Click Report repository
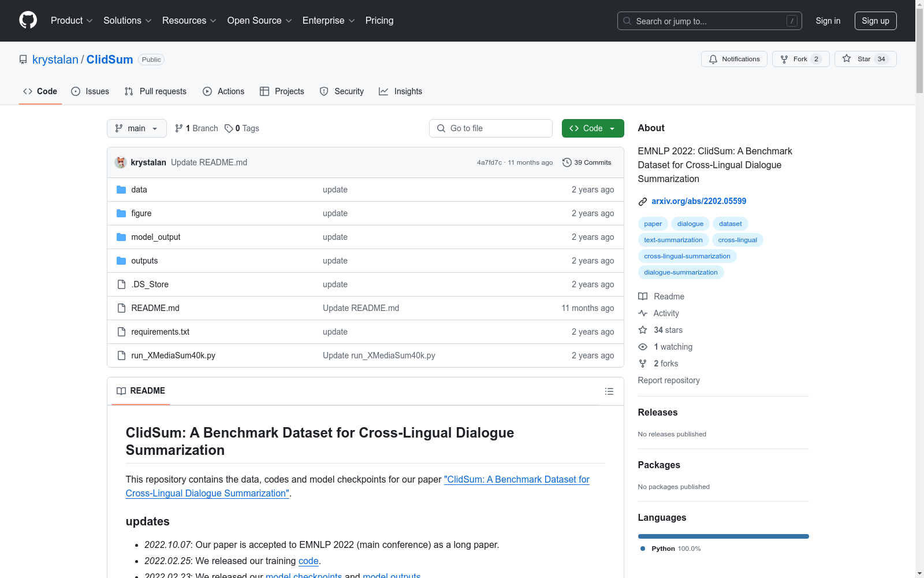The width and height of the screenshot is (924, 578). pos(669,380)
